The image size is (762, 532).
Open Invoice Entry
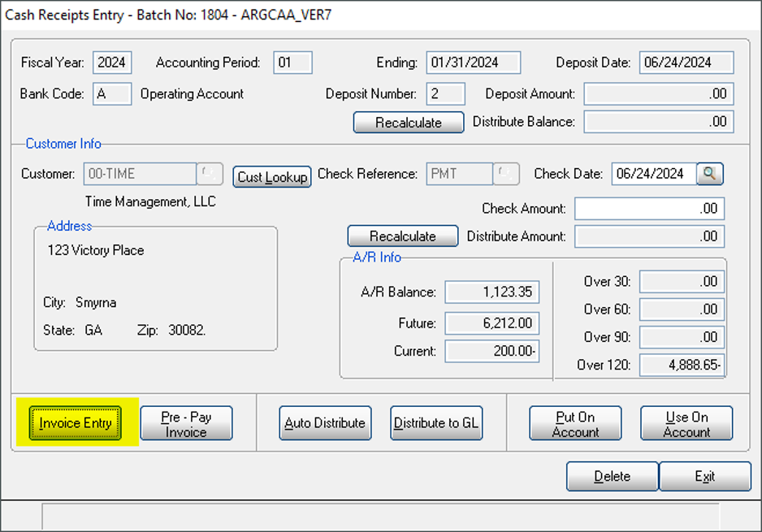click(76, 423)
